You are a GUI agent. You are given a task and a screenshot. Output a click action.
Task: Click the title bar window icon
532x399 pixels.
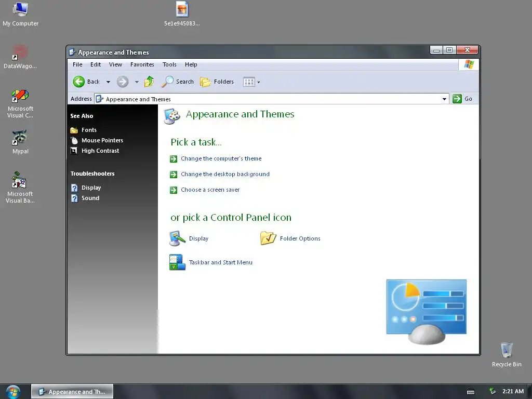coord(72,52)
